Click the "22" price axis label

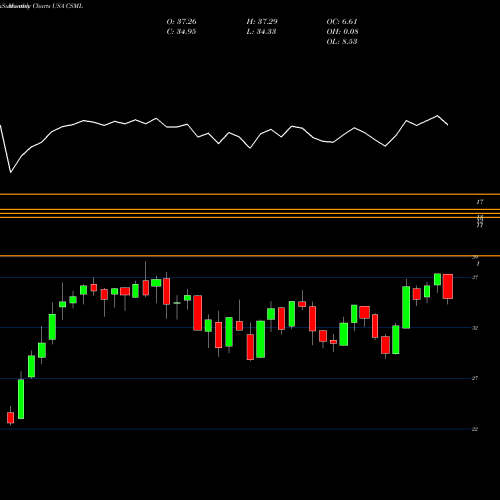tap(475, 429)
